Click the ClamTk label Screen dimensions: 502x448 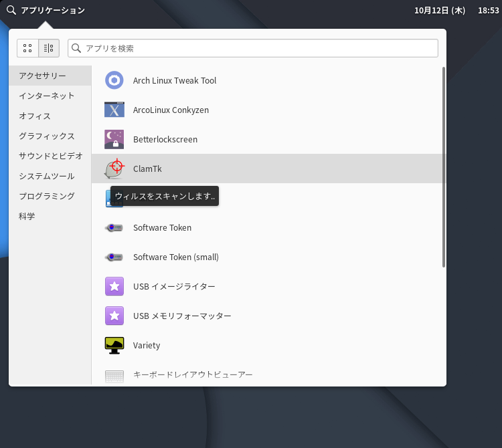coord(147,169)
